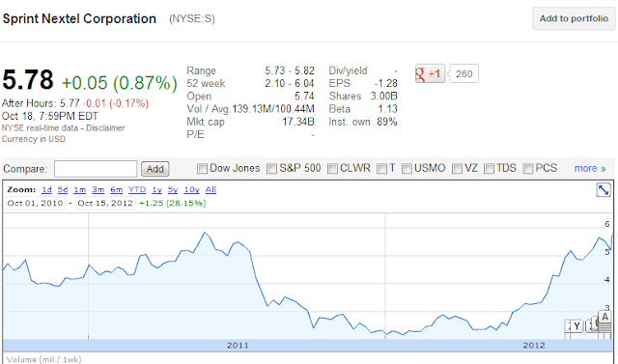The width and height of the screenshot is (618, 364).
Task: Check the Dow Jones comparison box
Action: (202, 169)
